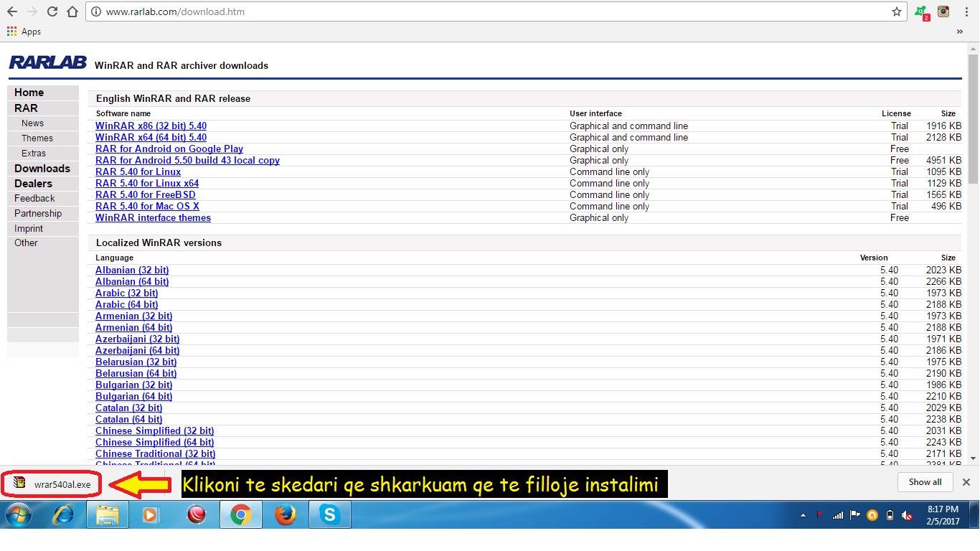Bookmark this page with the star icon
The image size is (980, 551).
point(897,11)
